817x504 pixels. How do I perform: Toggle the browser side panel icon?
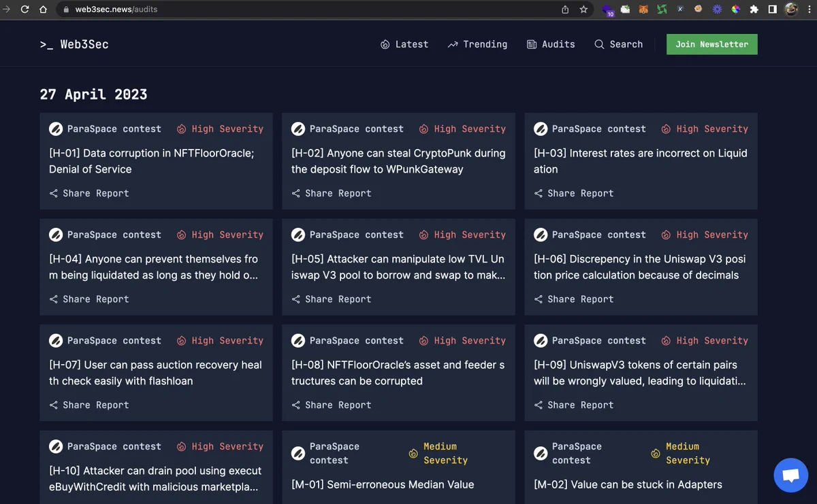click(772, 10)
